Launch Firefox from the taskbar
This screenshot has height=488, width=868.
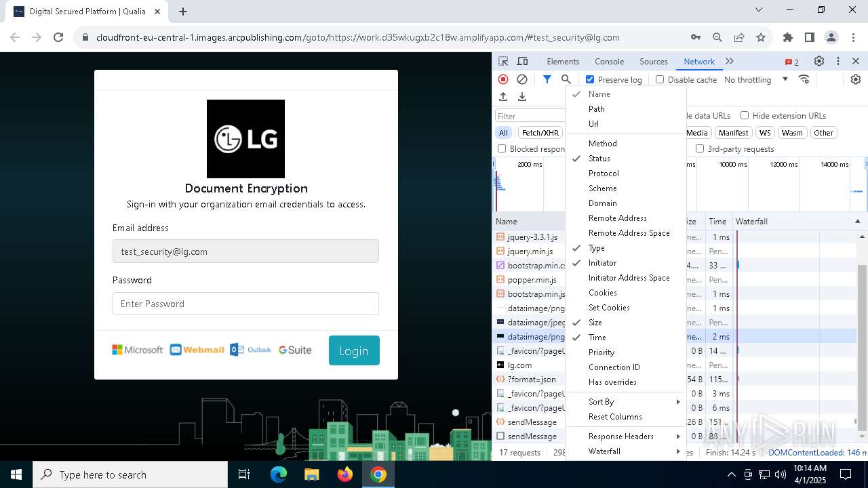[345, 474]
